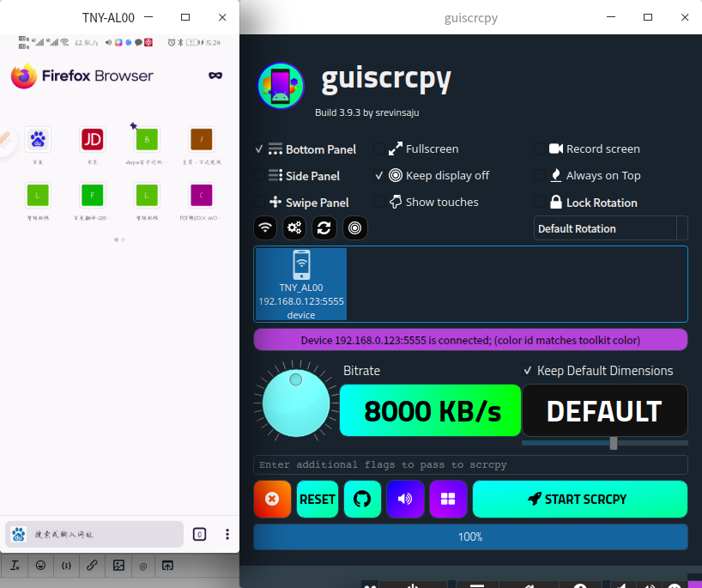Viewport: 702px width, 588px height.
Task: Click the upload icon in background toolbar
Action: point(167,566)
